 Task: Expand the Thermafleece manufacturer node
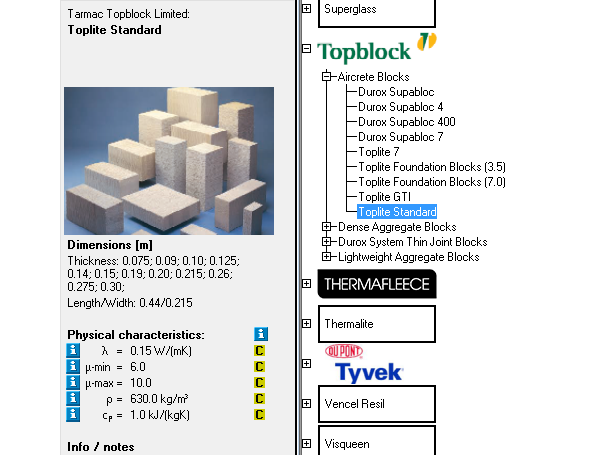tap(307, 284)
